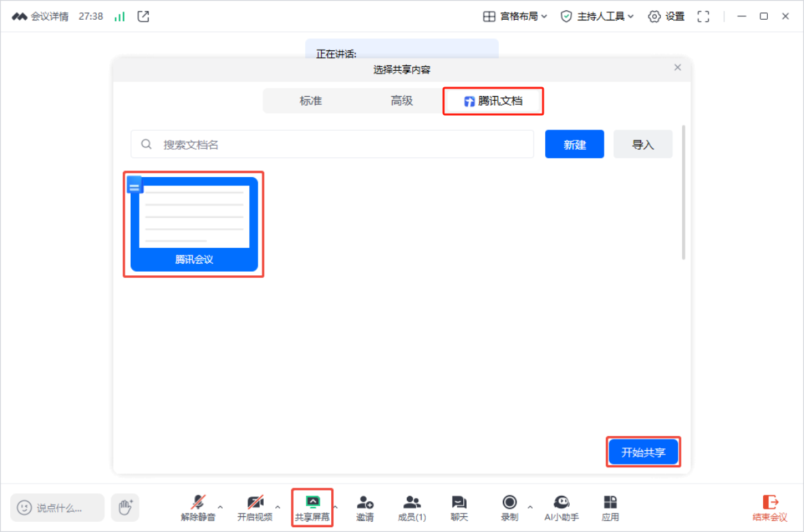Expand video options arrow beside 开启视频
The width and height of the screenshot is (804, 532).
(x=278, y=507)
